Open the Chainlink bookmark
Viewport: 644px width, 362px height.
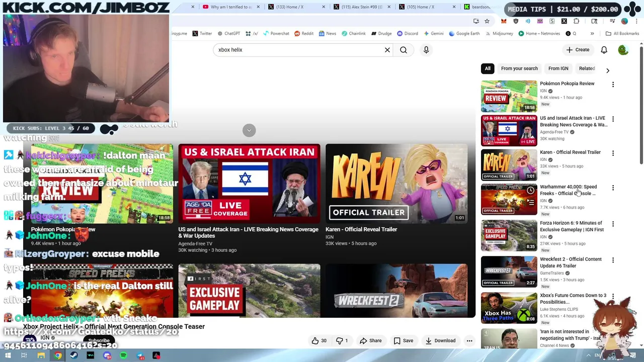click(354, 34)
